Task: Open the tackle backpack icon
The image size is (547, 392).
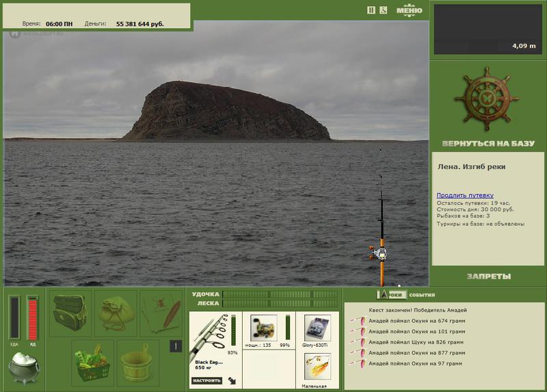Action: tap(70, 313)
